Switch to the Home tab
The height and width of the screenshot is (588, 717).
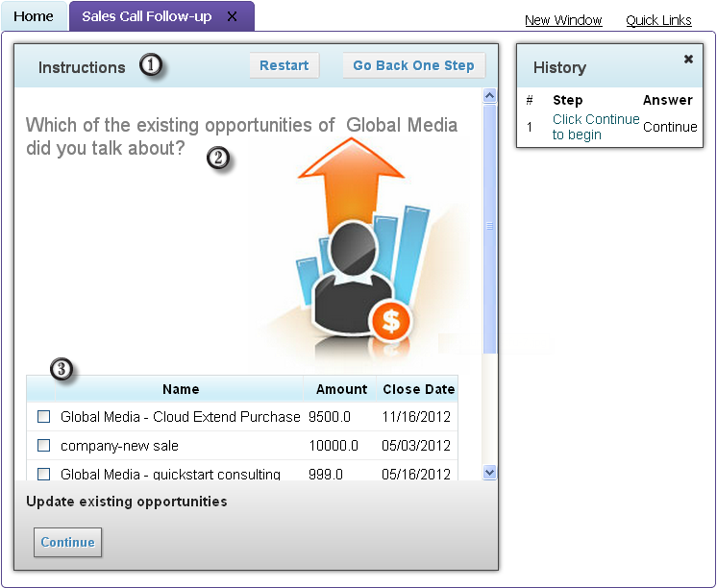(x=34, y=16)
